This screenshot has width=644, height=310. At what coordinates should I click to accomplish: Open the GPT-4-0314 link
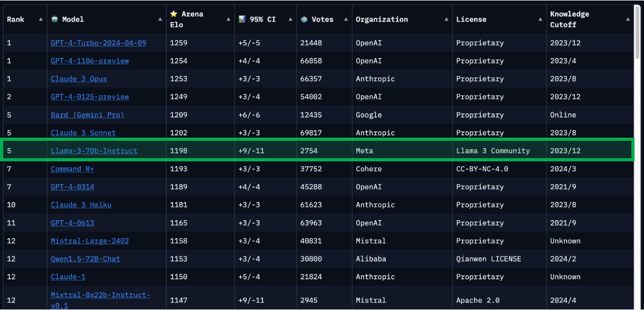[73, 187]
